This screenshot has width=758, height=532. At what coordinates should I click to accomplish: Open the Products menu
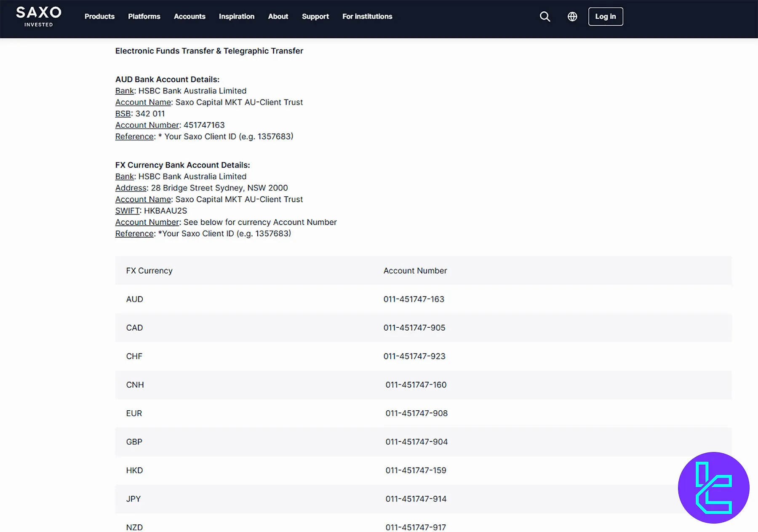click(x=99, y=16)
